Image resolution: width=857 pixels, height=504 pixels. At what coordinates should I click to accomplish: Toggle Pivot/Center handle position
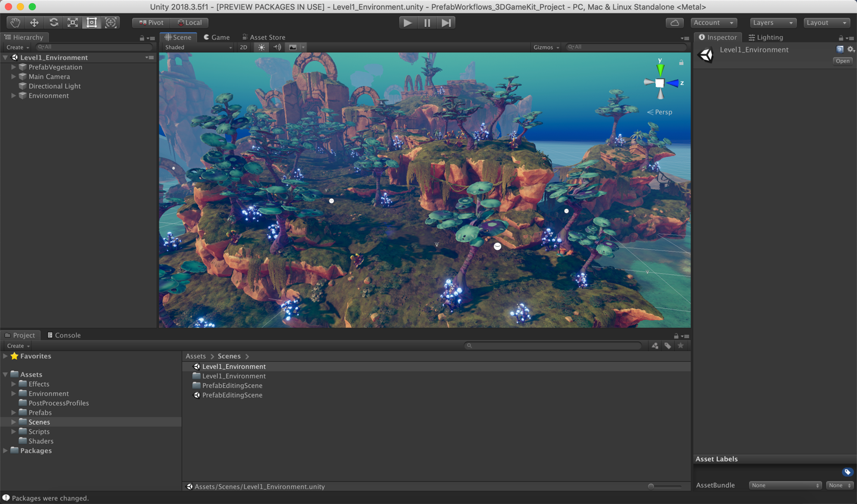pyautogui.click(x=151, y=23)
